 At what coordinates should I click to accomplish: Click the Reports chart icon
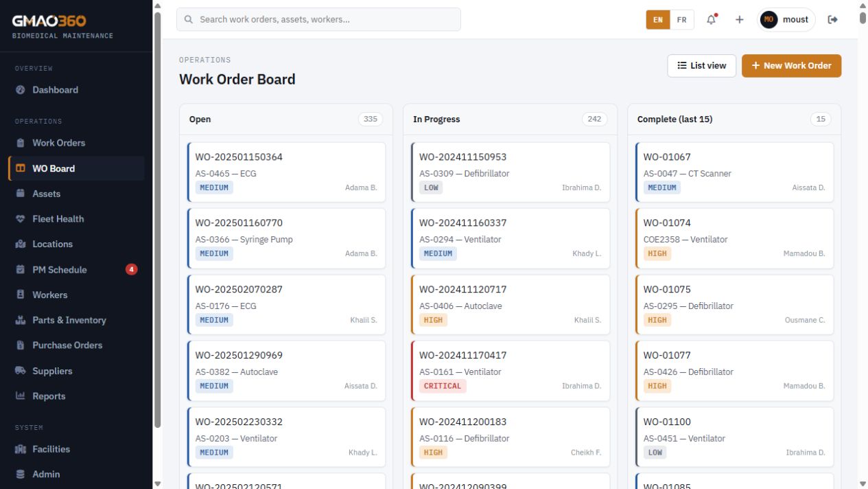20,396
